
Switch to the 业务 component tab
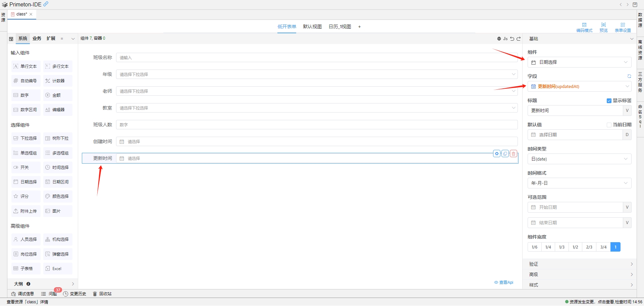pyautogui.click(x=37, y=38)
